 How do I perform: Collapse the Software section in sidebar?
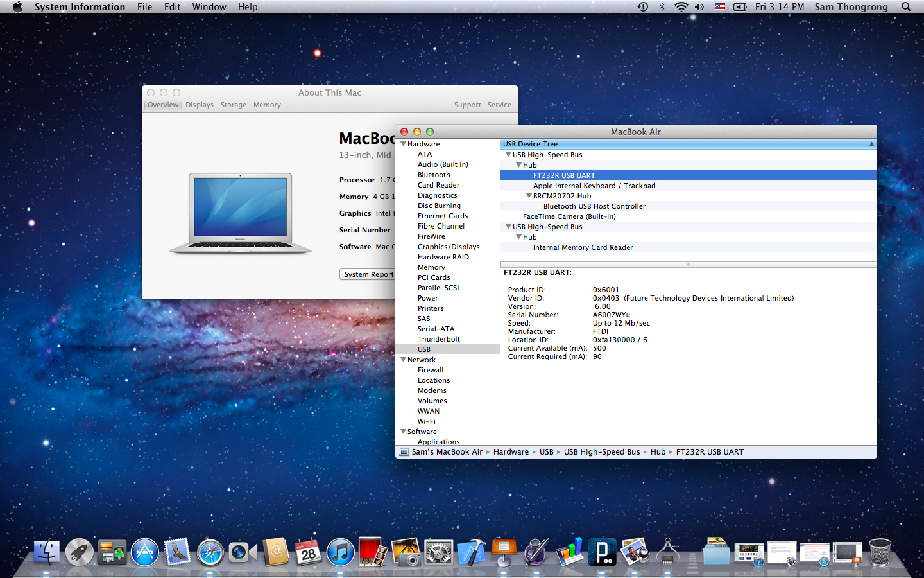404,432
